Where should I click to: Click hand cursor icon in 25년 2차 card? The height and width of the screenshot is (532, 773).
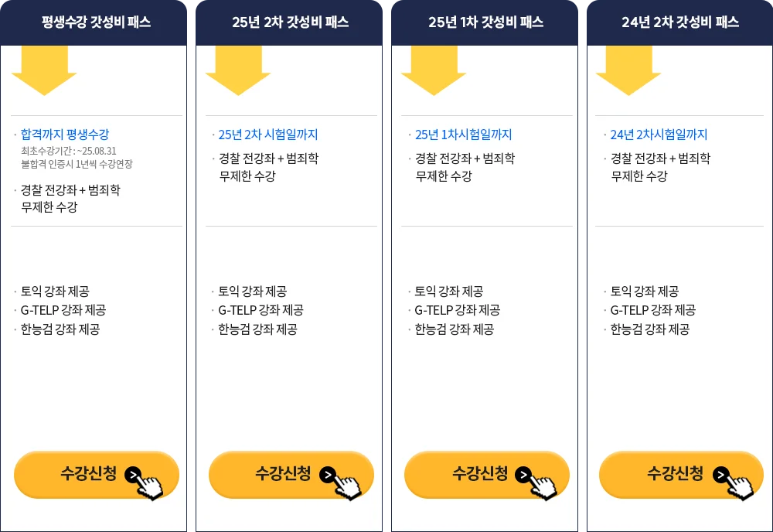coord(348,485)
